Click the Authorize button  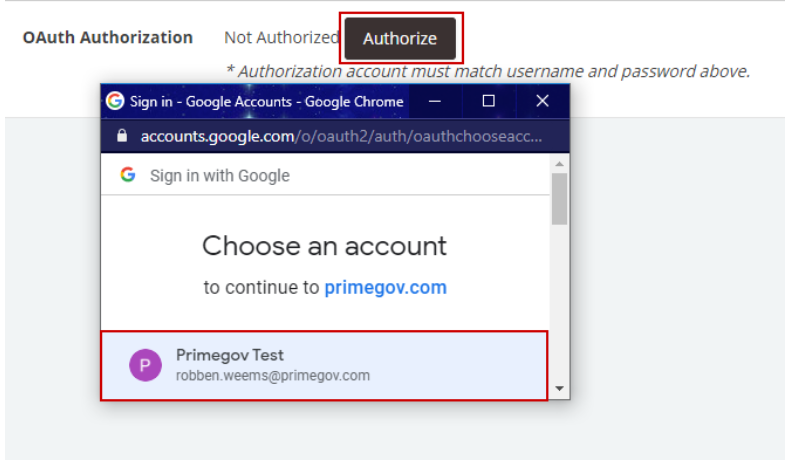pyautogui.click(x=401, y=39)
